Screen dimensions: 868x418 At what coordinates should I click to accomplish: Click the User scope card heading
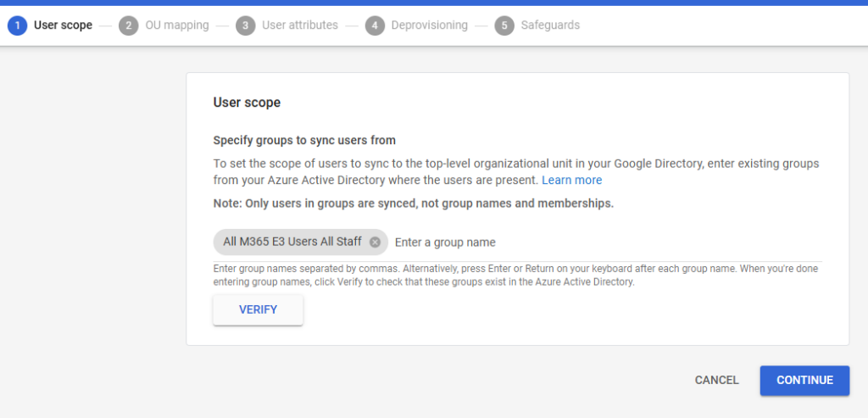[247, 103]
